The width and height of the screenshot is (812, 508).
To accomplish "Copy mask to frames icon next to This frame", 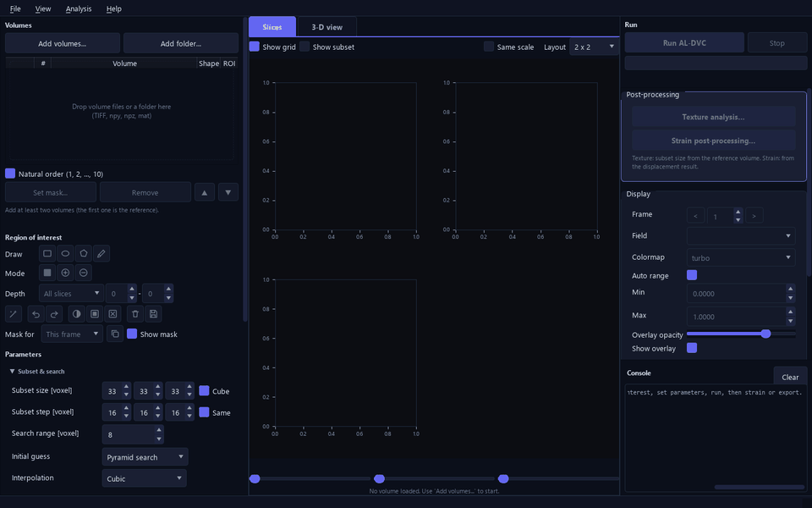I will point(115,334).
